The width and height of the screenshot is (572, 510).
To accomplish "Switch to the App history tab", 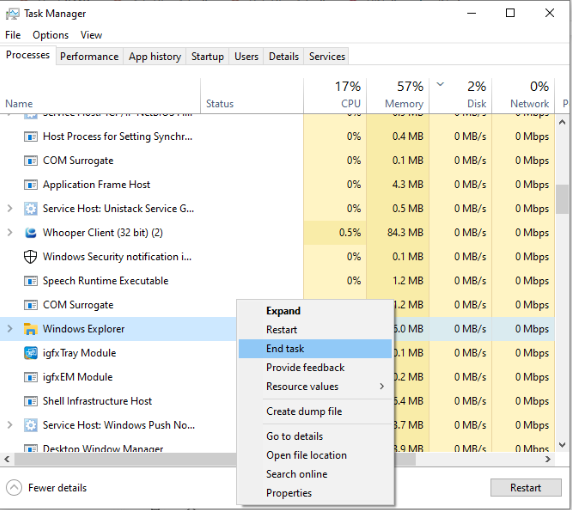I will (x=155, y=57).
